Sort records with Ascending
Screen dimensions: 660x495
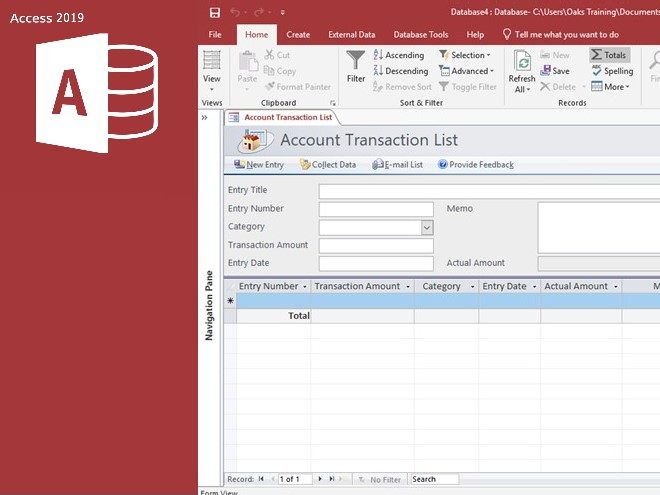(399, 56)
